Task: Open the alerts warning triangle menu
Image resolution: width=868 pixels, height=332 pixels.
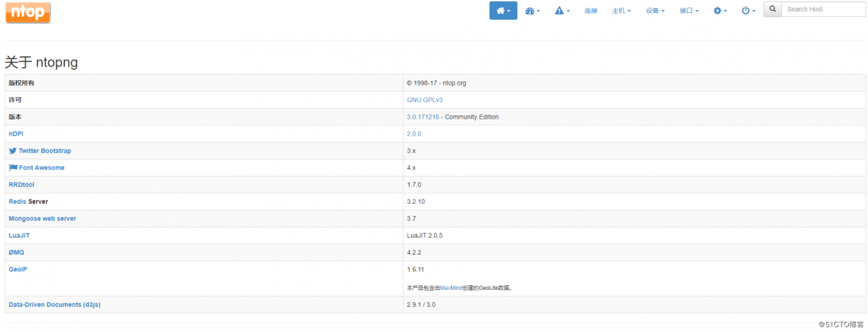Action: point(562,11)
